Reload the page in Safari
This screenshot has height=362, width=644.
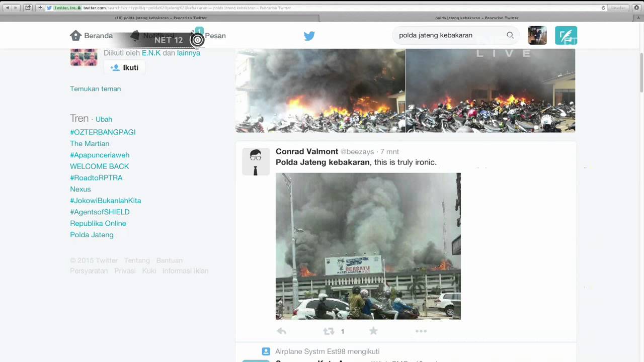click(x=603, y=8)
